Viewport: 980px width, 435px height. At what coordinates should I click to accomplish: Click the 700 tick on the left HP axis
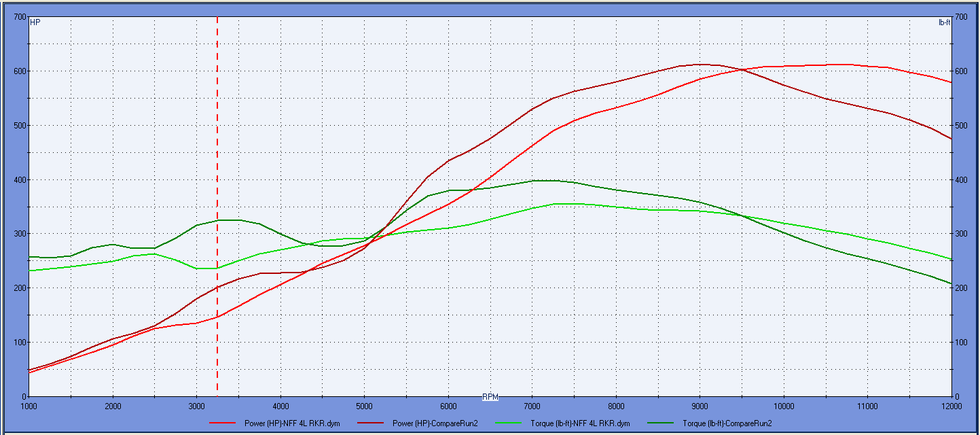pyautogui.click(x=18, y=17)
